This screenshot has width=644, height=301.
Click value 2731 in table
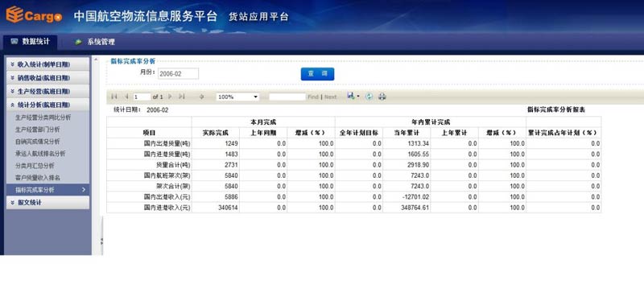pos(231,165)
